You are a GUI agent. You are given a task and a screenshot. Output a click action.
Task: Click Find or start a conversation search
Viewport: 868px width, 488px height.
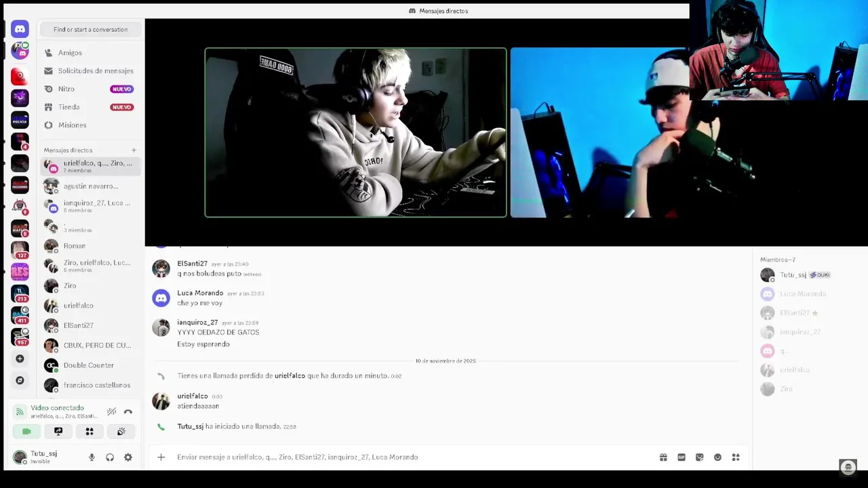pyautogui.click(x=90, y=29)
